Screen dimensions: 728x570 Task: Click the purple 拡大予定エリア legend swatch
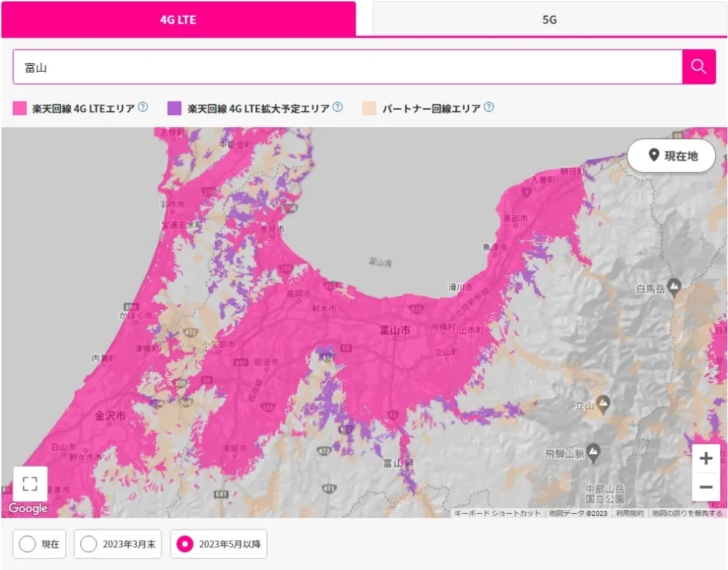tap(174, 108)
